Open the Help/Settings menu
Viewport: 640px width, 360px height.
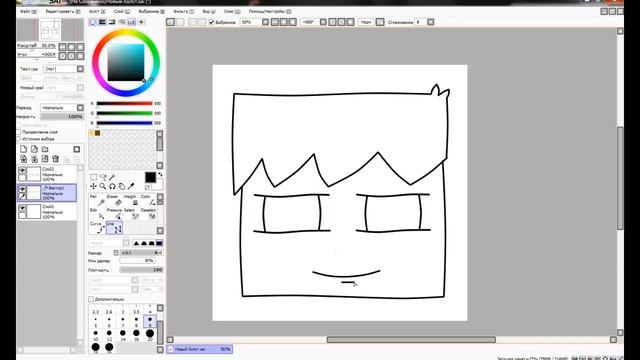(x=270, y=11)
